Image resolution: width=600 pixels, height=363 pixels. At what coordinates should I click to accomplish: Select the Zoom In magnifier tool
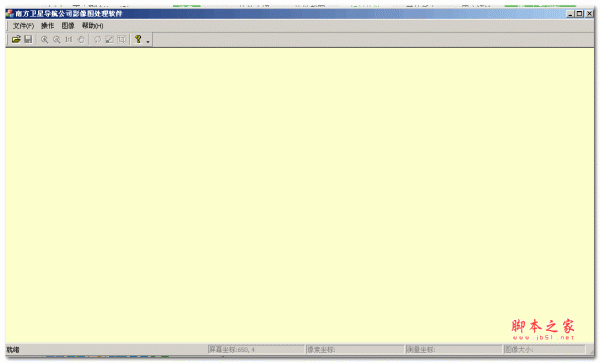[x=44, y=39]
